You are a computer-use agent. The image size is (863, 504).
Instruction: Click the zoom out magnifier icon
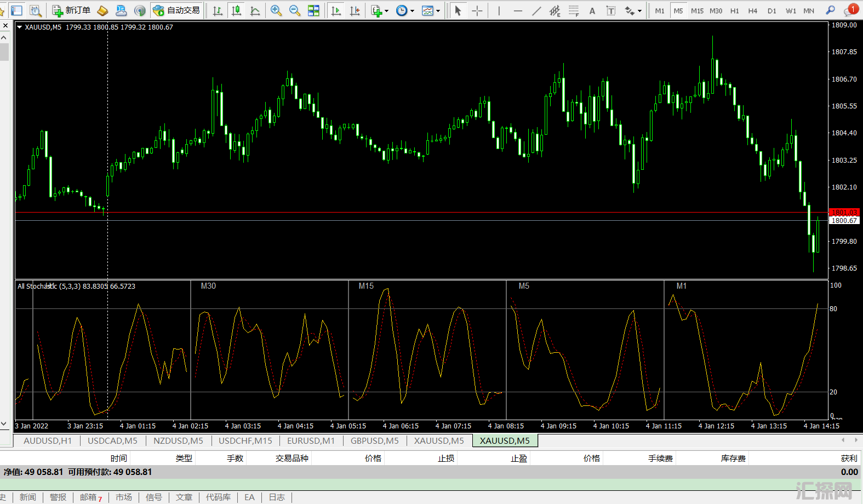295,10
